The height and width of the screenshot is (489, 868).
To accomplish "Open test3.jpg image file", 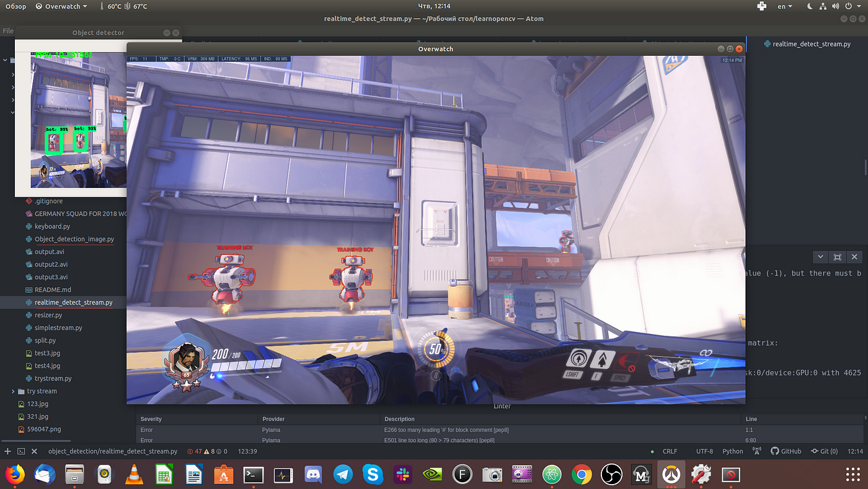I will click(x=48, y=353).
